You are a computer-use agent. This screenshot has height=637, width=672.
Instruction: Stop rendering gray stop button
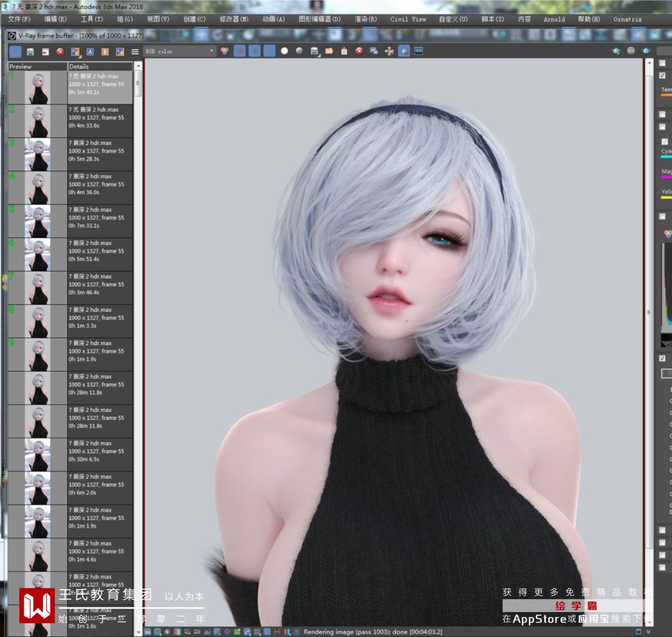(x=632, y=51)
